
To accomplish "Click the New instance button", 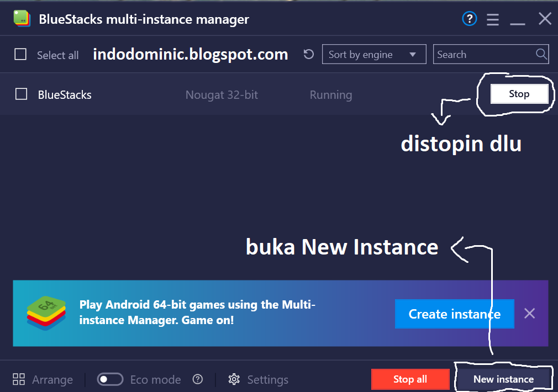I will [x=503, y=379].
